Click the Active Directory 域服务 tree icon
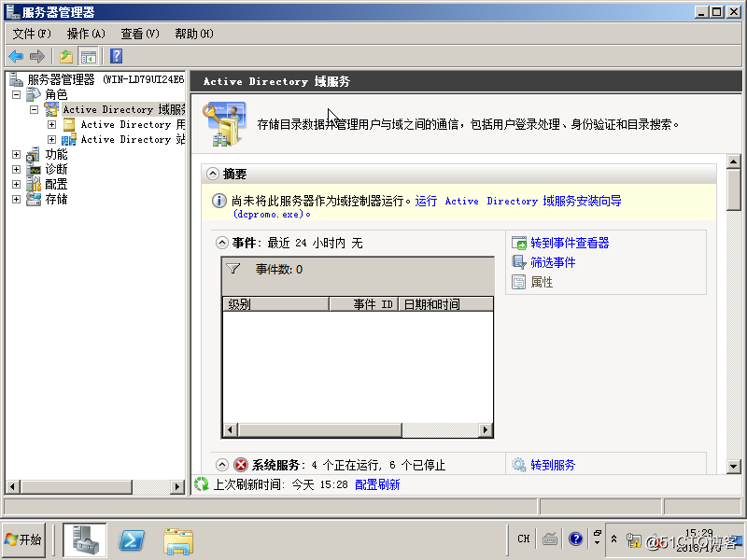 click(x=51, y=109)
